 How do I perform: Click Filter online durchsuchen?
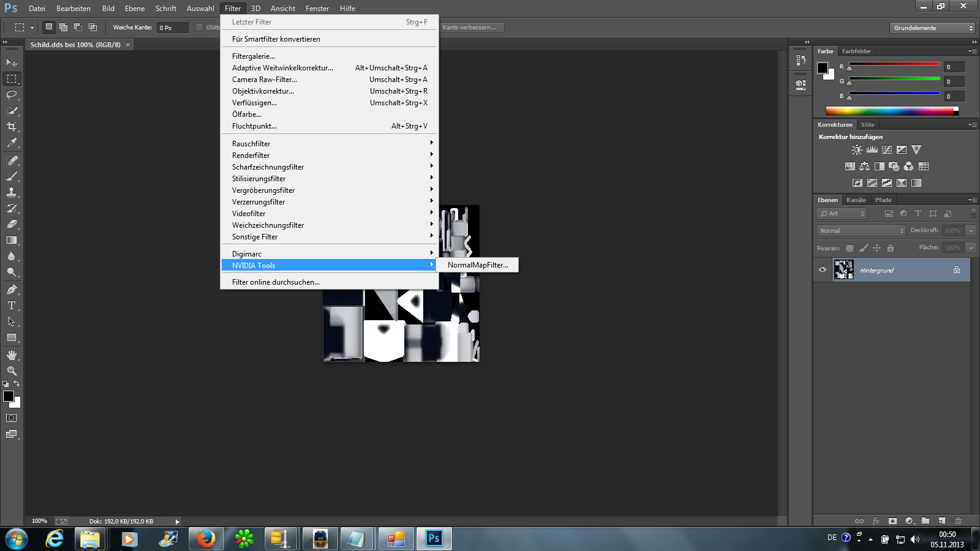(330, 282)
